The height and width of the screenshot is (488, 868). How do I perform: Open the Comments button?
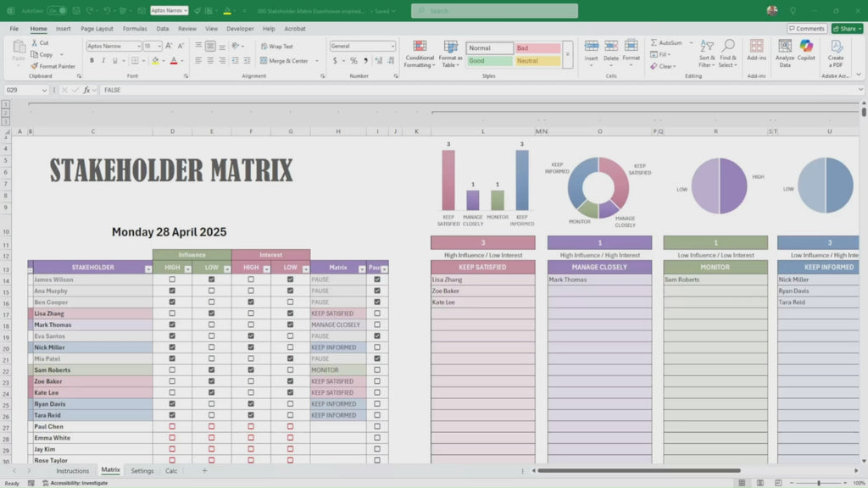(x=806, y=29)
